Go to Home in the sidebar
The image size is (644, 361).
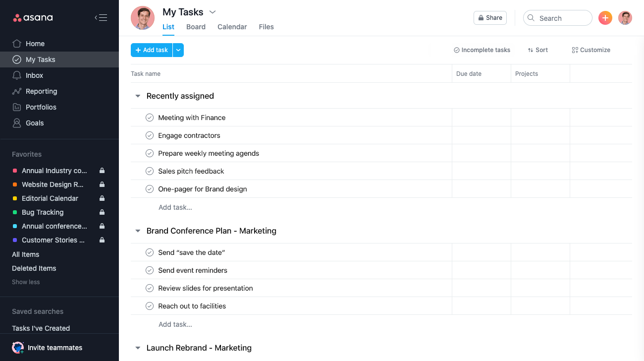tap(59, 44)
